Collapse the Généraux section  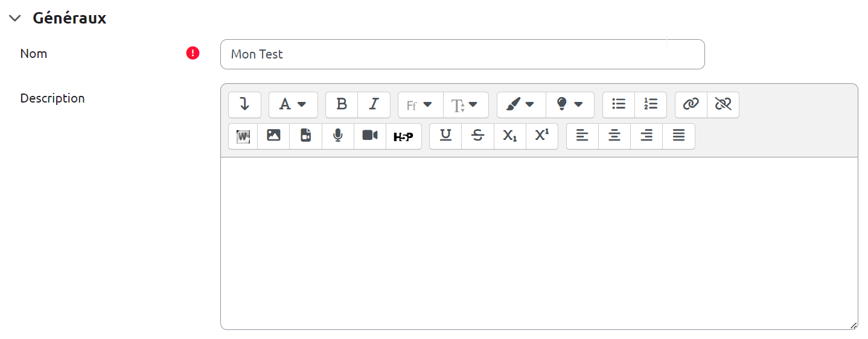[x=15, y=19]
